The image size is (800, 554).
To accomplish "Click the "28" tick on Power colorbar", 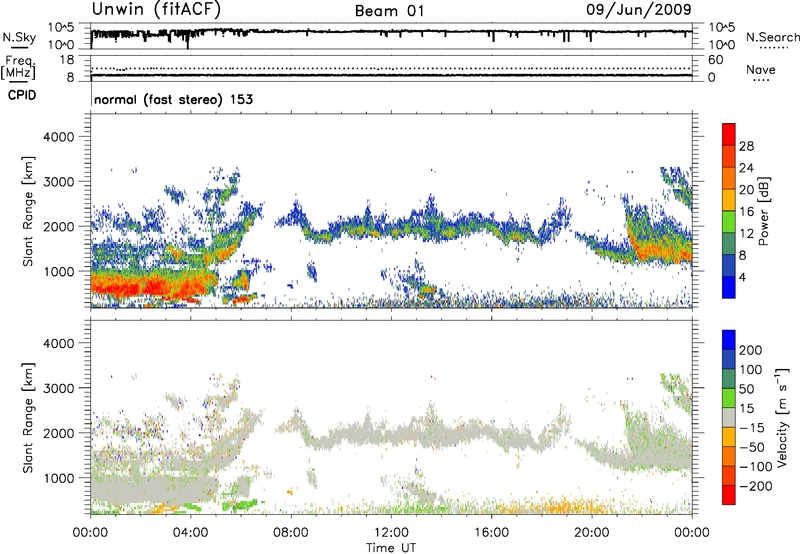I will click(x=746, y=146).
